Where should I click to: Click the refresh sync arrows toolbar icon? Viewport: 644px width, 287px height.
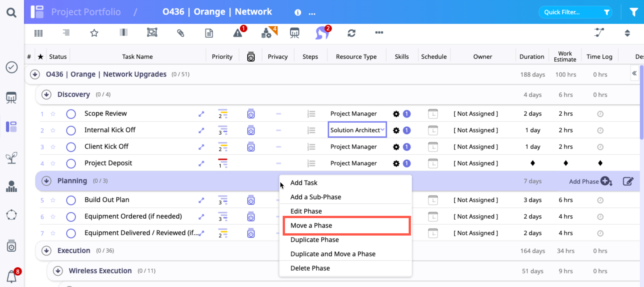[x=351, y=33]
